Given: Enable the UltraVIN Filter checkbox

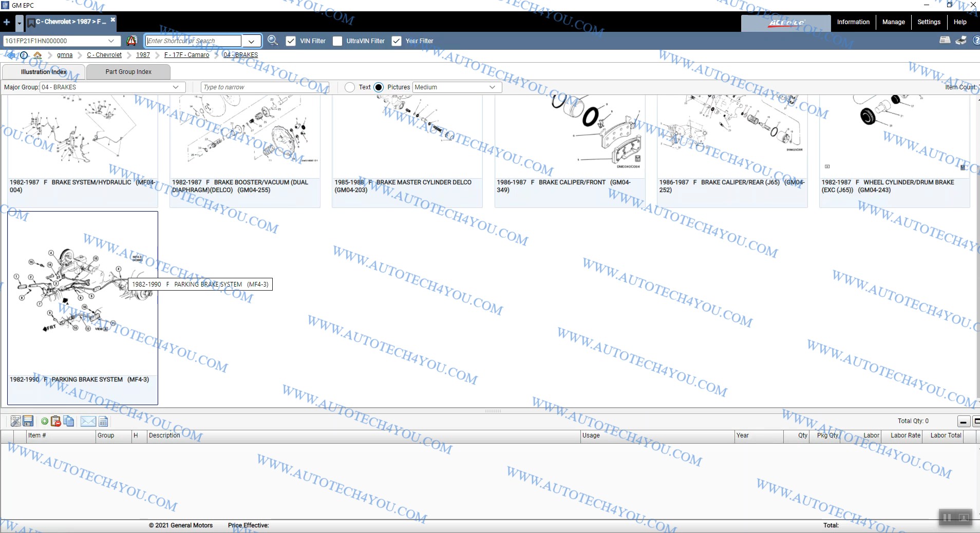Looking at the screenshot, I should click(x=337, y=41).
